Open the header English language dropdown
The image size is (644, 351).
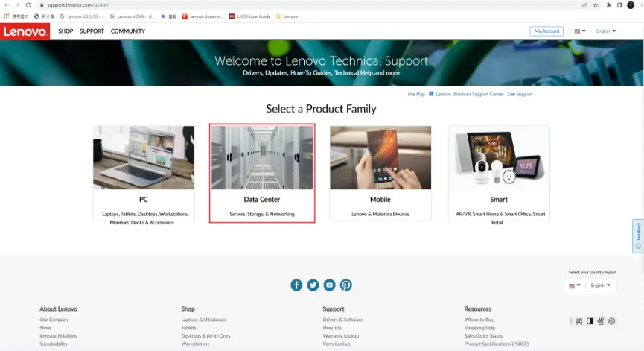point(606,31)
